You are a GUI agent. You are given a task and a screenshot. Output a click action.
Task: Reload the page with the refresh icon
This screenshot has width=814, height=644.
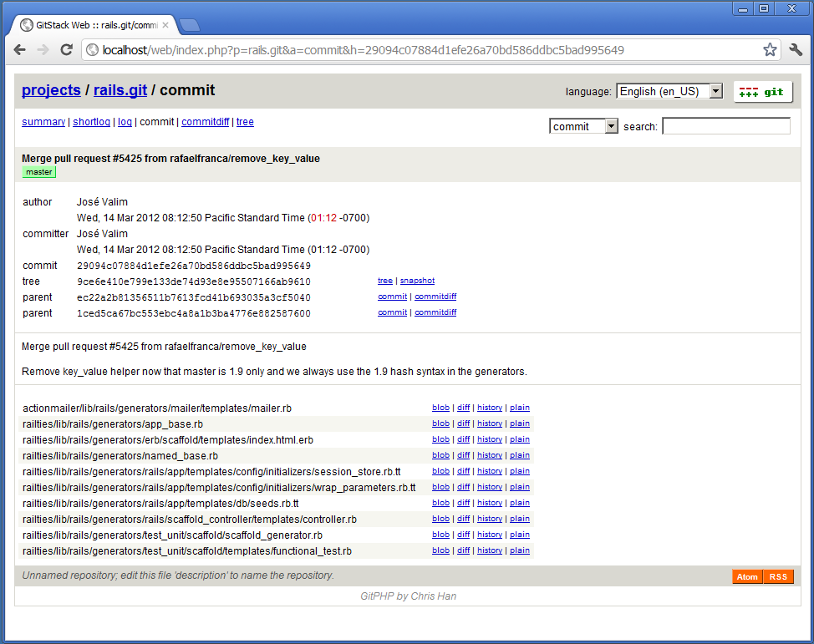click(66, 49)
